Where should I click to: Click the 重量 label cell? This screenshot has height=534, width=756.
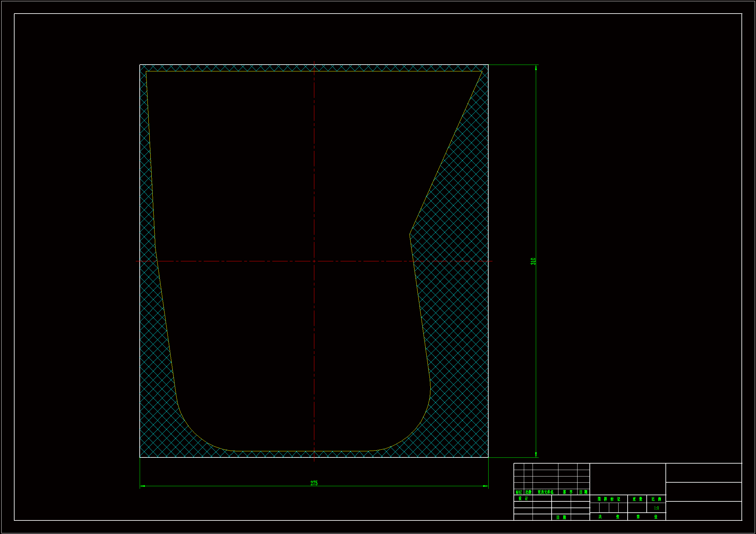tap(637, 499)
